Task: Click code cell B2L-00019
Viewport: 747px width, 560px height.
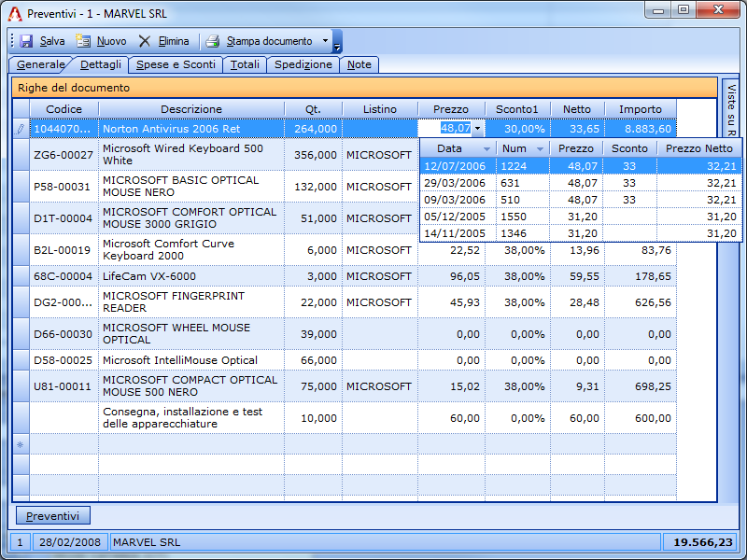Action: tap(63, 250)
